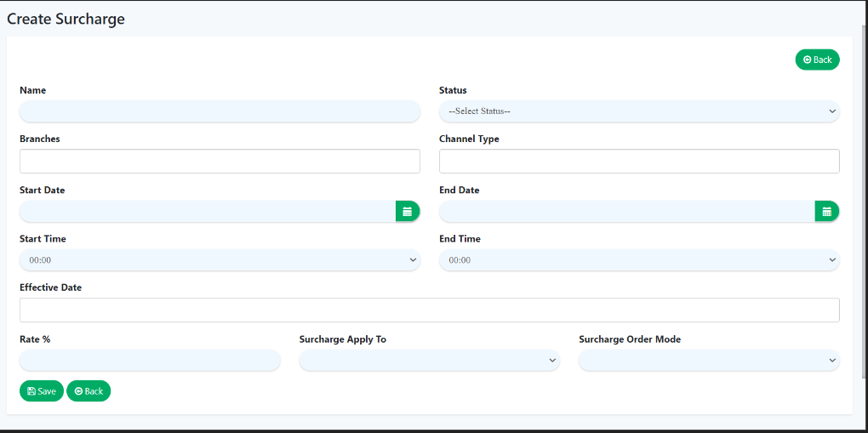Open the End Time dropdown
The image size is (868, 433).
pyautogui.click(x=638, y=259)
